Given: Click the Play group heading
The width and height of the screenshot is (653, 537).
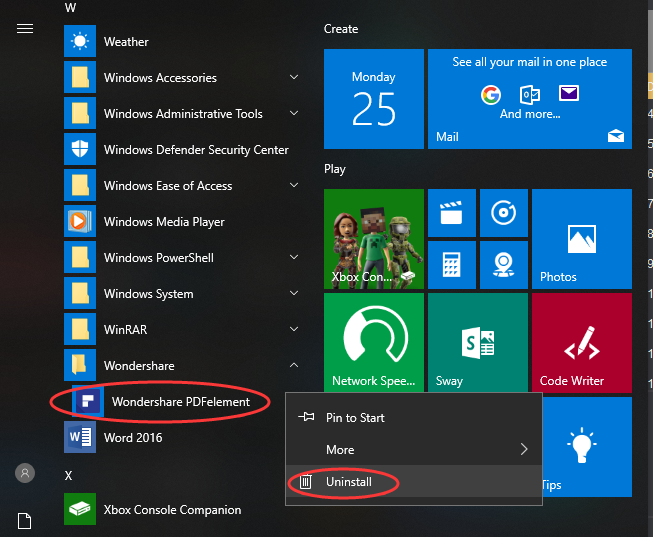Looking at the screenshot, I should click(335, 169).
